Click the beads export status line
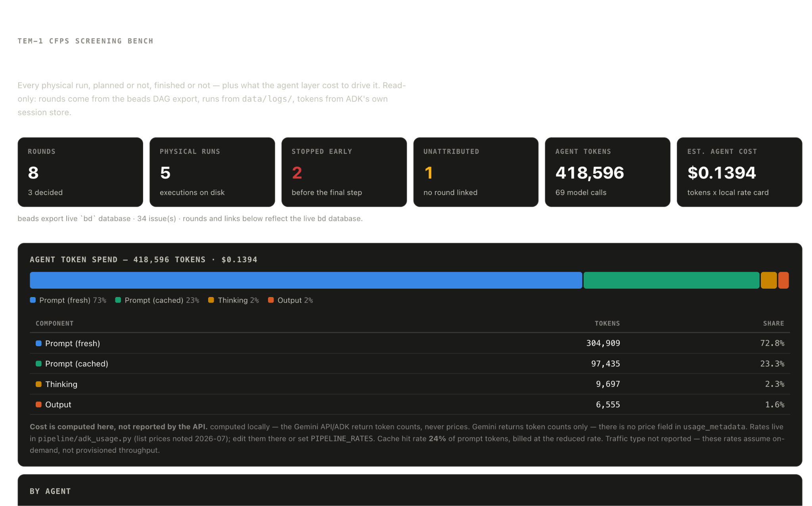 pos(190,218)
